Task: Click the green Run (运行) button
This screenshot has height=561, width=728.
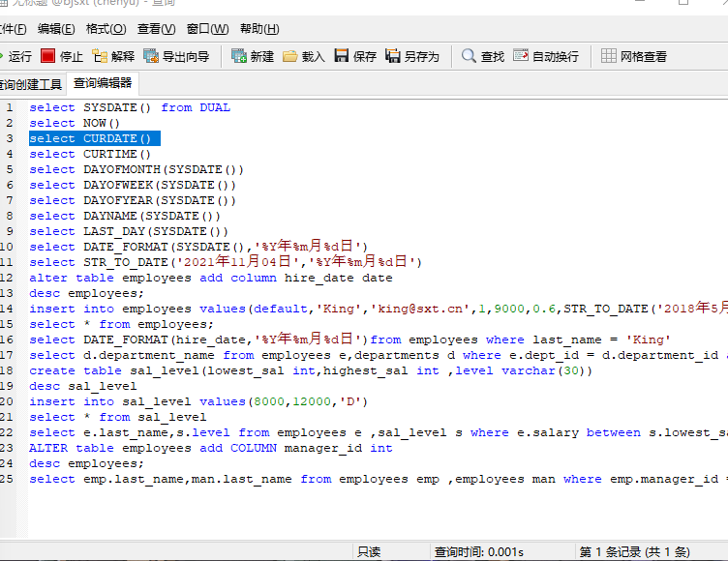Action: click(15, 57)
